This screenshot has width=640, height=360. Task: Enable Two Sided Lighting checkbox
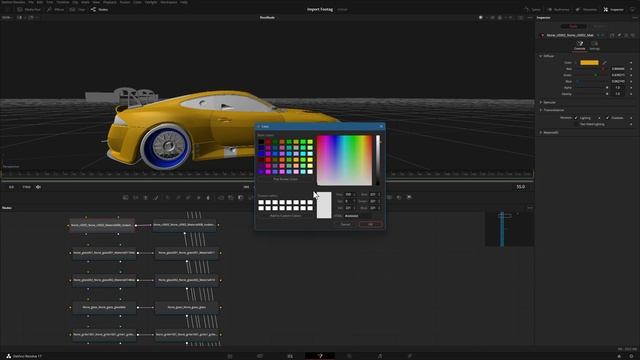(x=576, y=124)
